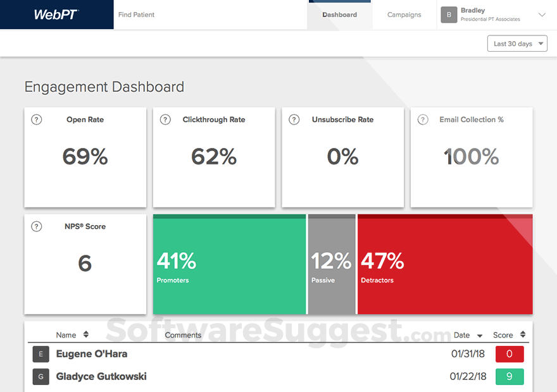Screen dimensions: 557x392
Task: Select the Dashboard tab
Action: pyautogui.click(x=339, y=14)
